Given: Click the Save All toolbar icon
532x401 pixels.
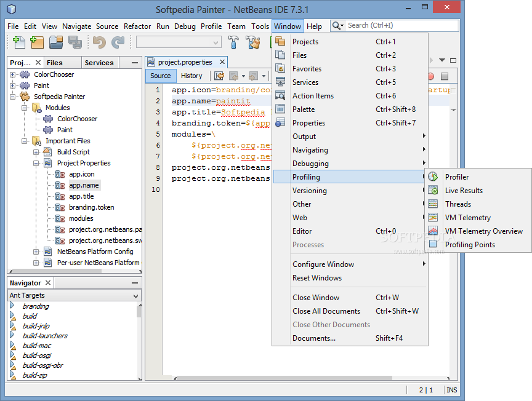Looking at the screenshot, I should (75, 42).
